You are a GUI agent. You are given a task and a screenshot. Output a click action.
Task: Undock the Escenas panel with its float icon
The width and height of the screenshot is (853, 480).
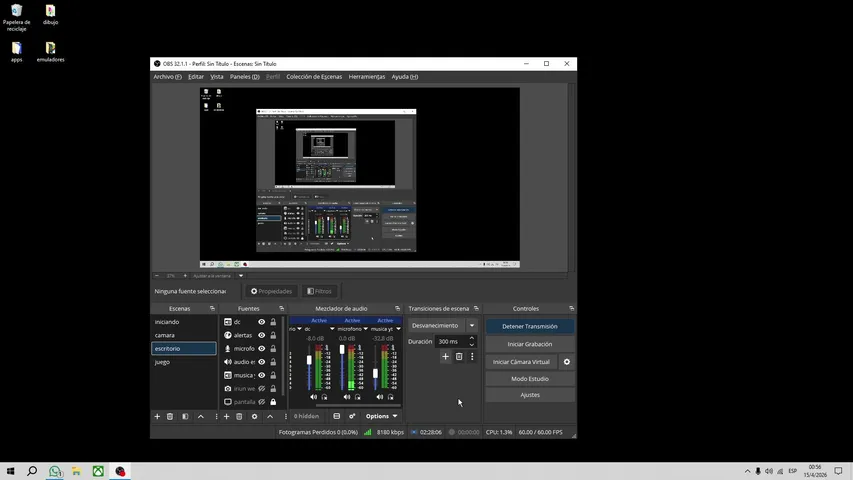tap(212, 309)
